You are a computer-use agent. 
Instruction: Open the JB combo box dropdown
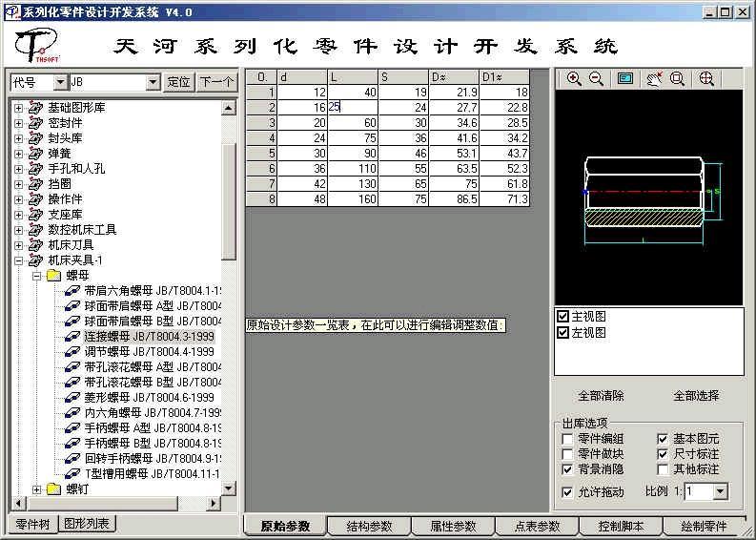point(153,82)
